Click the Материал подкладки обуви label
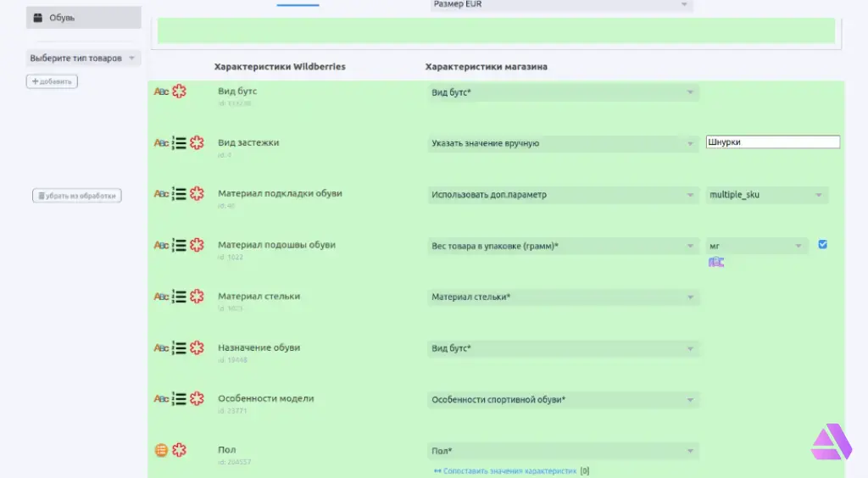 (x=280, y=193)
